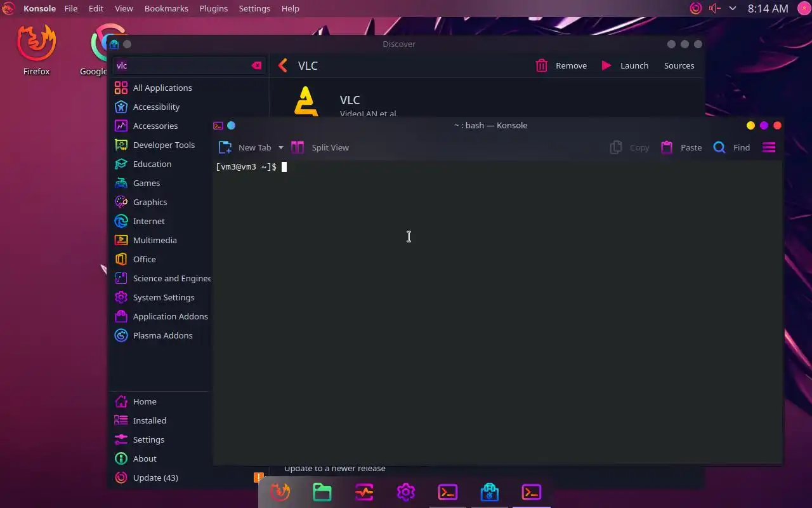Expand hidden system tray icons chevron
Viewport: 812px width, 508px height.
tap(733, 8)
